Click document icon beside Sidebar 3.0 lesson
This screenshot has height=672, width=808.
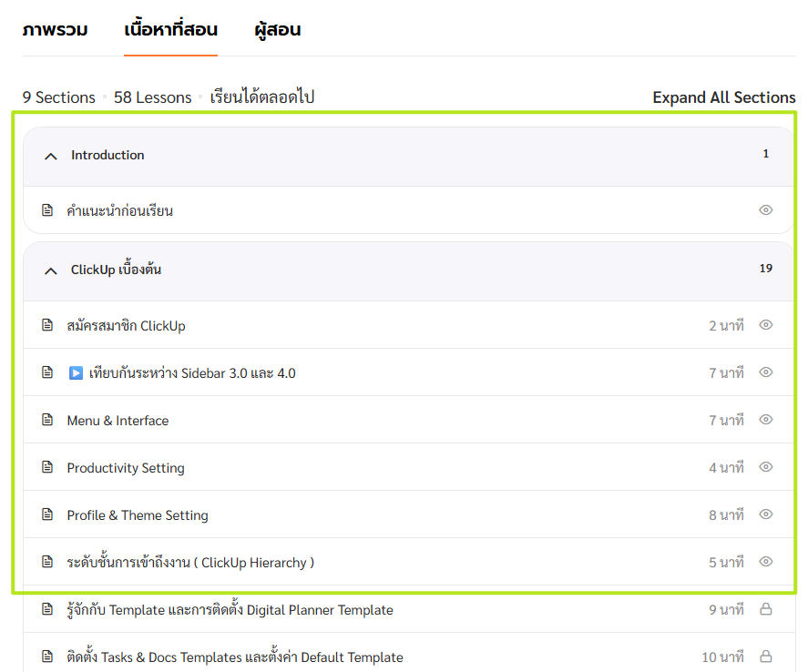click(x=47, y=372)
